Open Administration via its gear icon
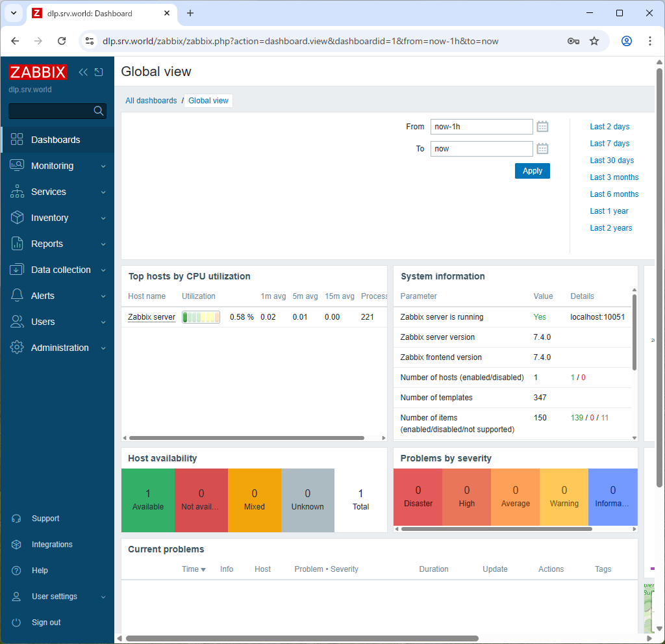Image resolution: width=665 pixels, height=644 pixels. (x=17, y=348)
